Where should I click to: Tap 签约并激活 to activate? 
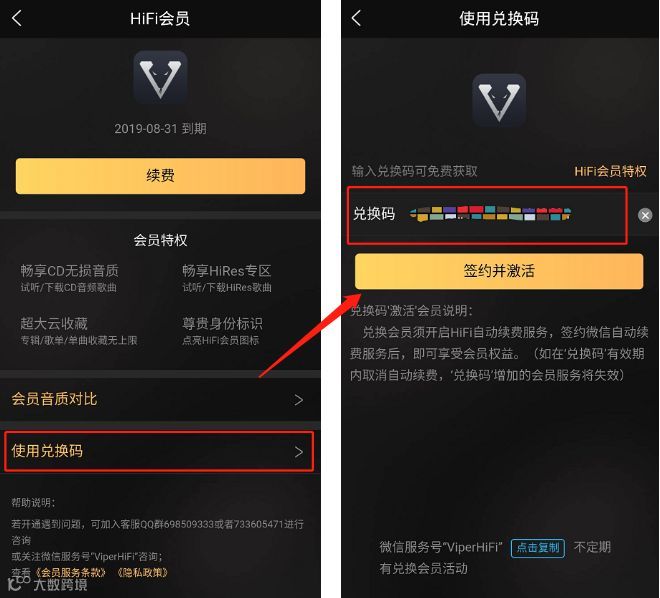(499, 271)
